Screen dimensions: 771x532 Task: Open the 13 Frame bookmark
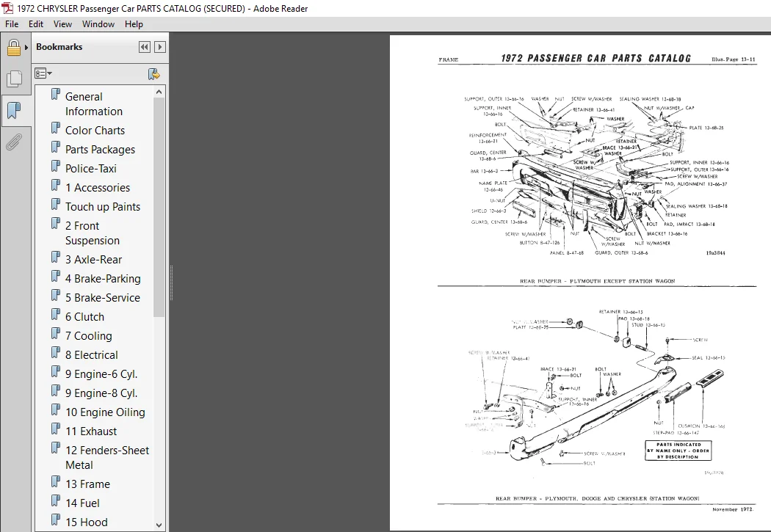tap(87, 484)
